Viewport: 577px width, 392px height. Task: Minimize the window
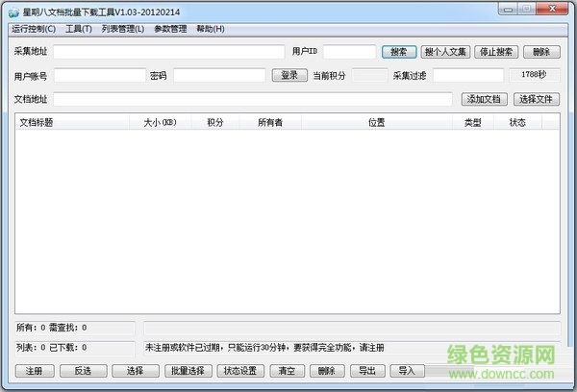508,9
